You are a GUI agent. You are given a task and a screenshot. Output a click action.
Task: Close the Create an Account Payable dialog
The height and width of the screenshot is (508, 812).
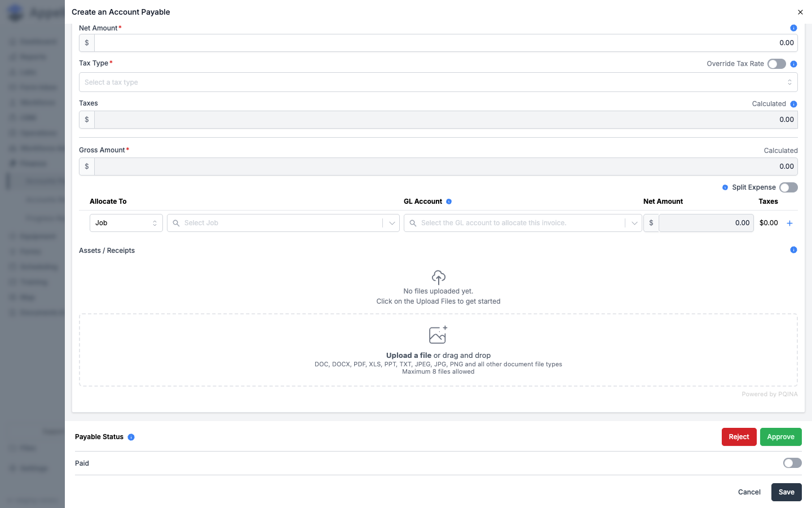pyautogui.click(x=800, y=12)
